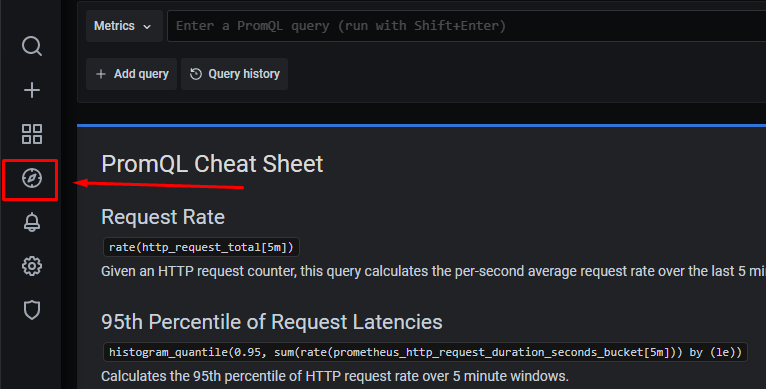Open the Query history panel
766x389 pixels.
[x=234, y=74]
